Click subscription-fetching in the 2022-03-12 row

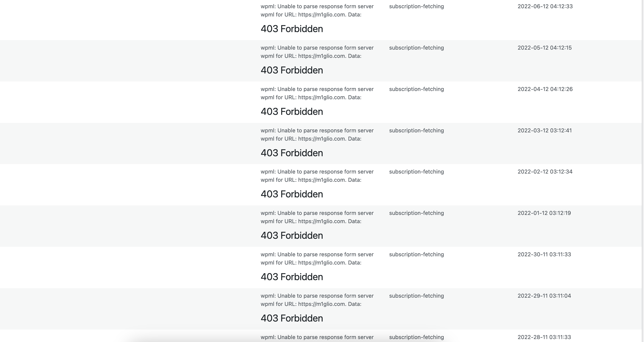[x=416, y=130]
